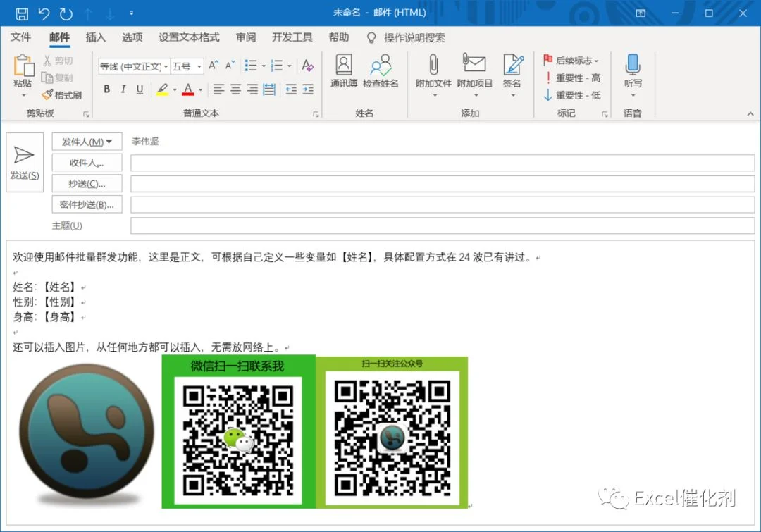Select the 扫一扫关注公众号 QR code image
This screenshot has width=761, height=532.
tap(392, 433)
